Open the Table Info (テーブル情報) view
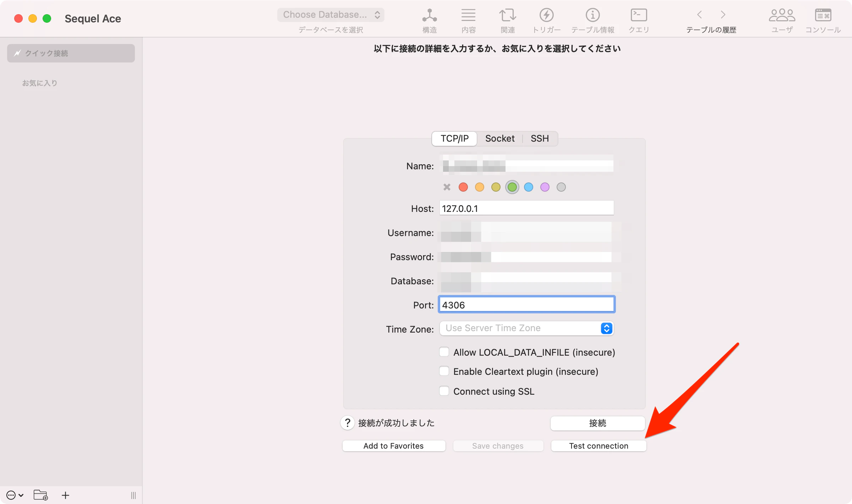Image resolution: width=852 pixels, height=504 pixels. pyautogui.click(x=592, y=21)
